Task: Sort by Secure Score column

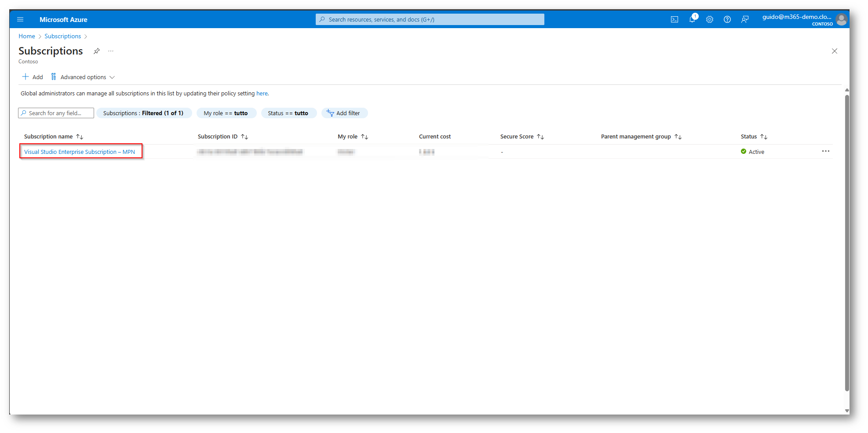Action: (522, 137)
